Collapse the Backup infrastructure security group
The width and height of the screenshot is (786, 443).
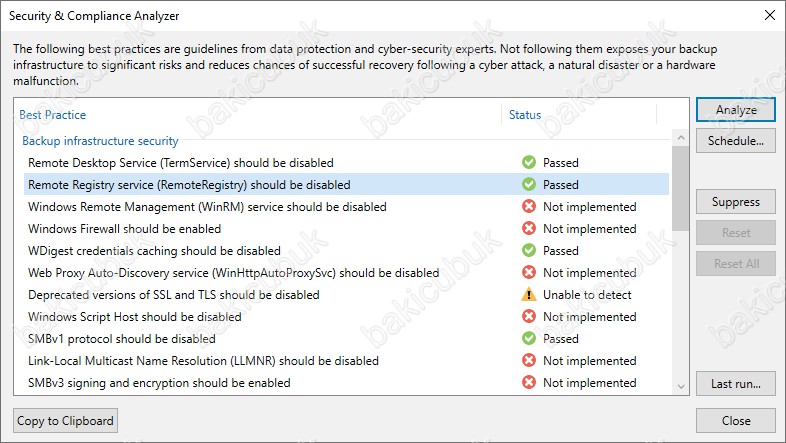(100, 141)
